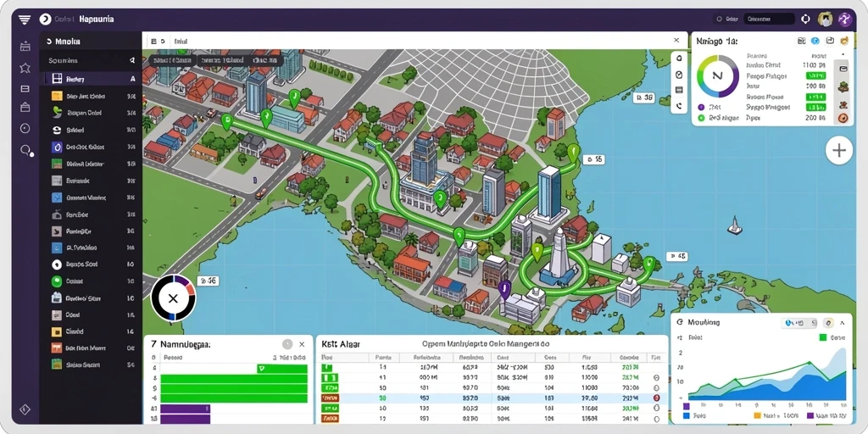Viewport: 868px width, 434px height.
Task: Open the target icon beside the user avatar
Action: coord(805,19)
